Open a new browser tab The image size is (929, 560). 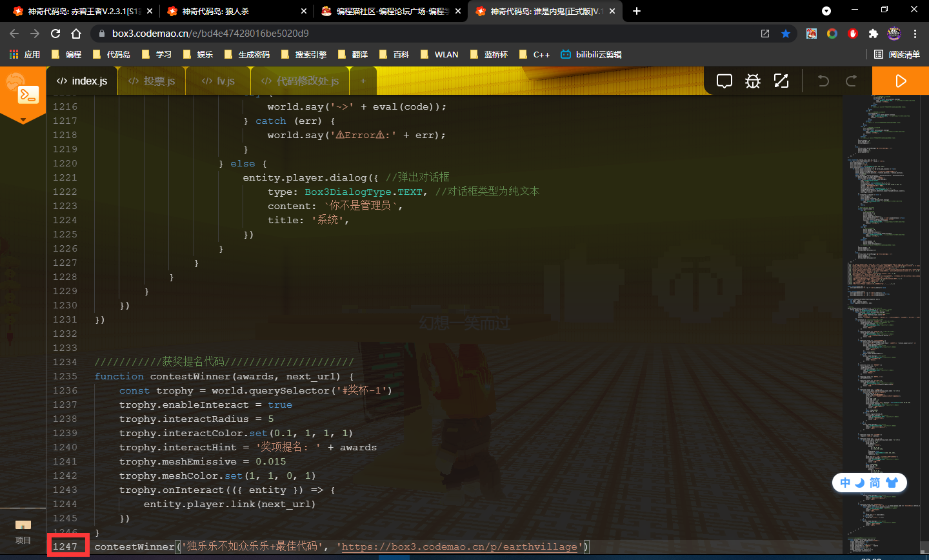637,11
